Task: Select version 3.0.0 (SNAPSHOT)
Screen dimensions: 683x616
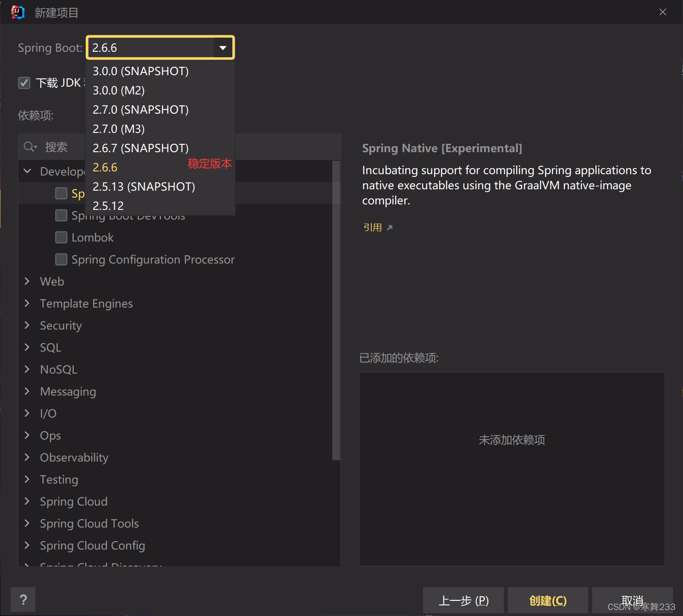Action: tap(160, 71)
